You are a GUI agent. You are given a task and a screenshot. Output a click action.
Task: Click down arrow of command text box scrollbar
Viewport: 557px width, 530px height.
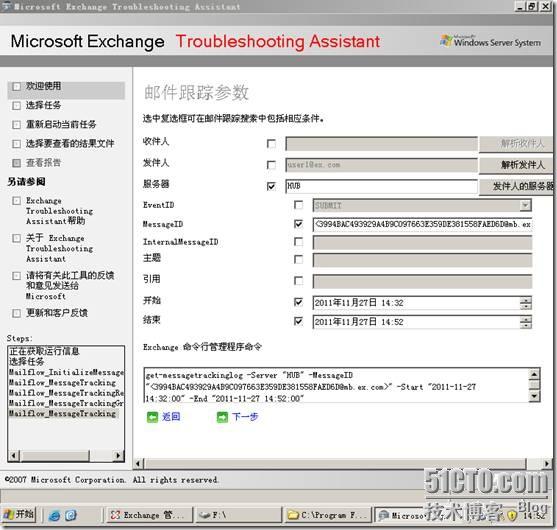tap(534, 396)
